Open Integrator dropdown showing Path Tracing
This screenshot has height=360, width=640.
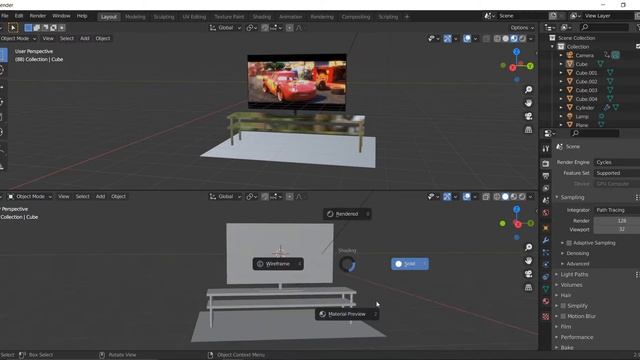[617, 210]
